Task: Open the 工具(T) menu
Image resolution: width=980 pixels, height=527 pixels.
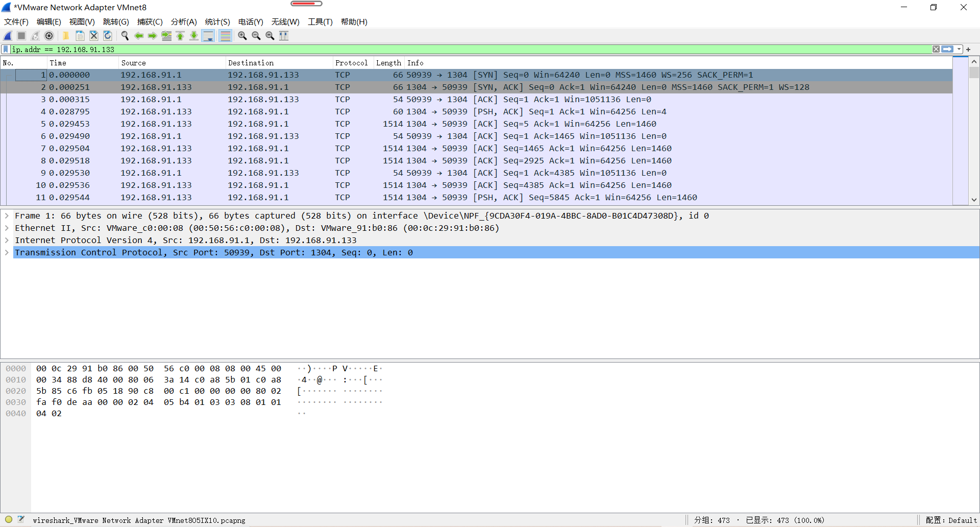Action: (320, 21)
